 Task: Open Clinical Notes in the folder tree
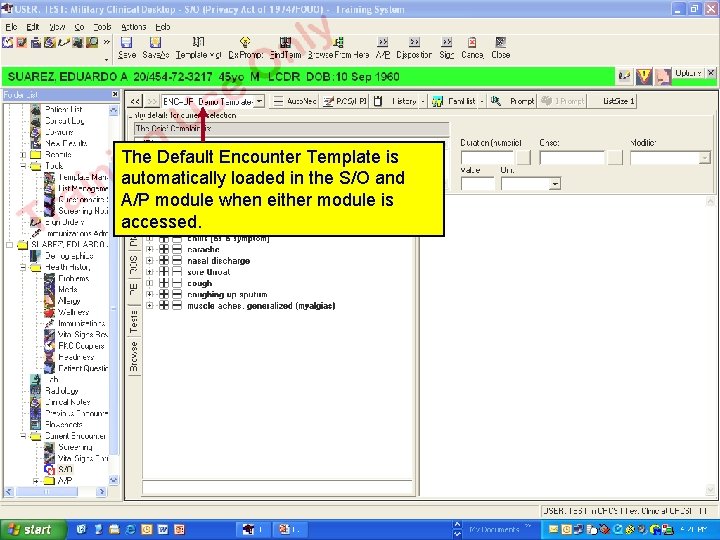pos(68,402)
